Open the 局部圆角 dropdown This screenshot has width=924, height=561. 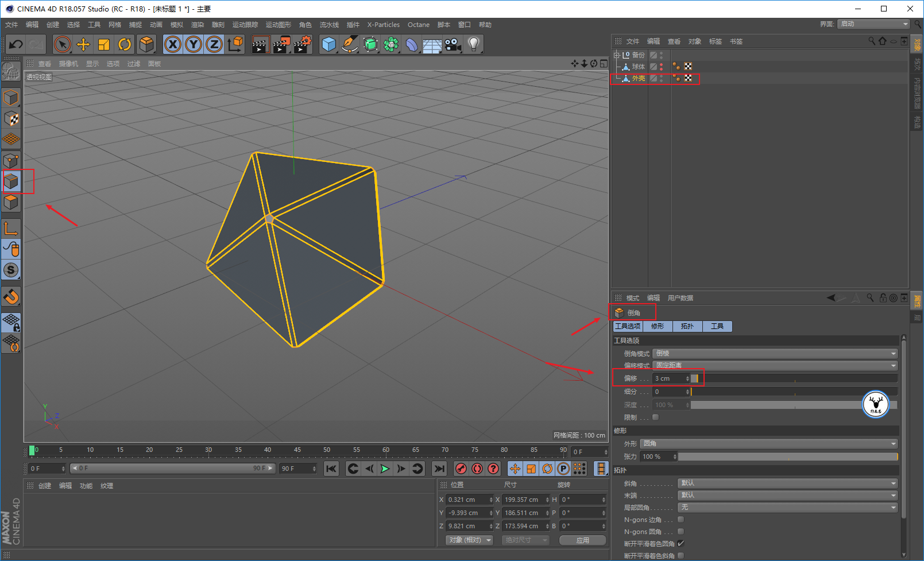(787, 508)
